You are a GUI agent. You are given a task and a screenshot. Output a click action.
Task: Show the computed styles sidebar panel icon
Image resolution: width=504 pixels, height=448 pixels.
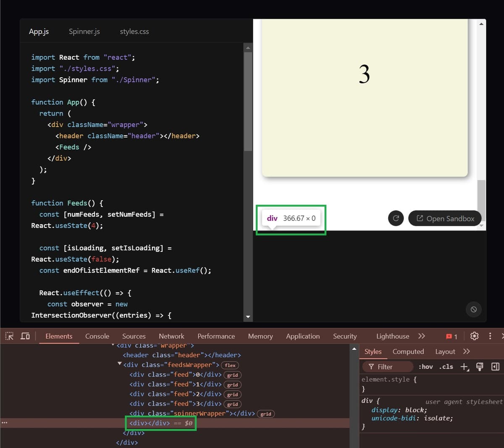[x=408, y=351]
